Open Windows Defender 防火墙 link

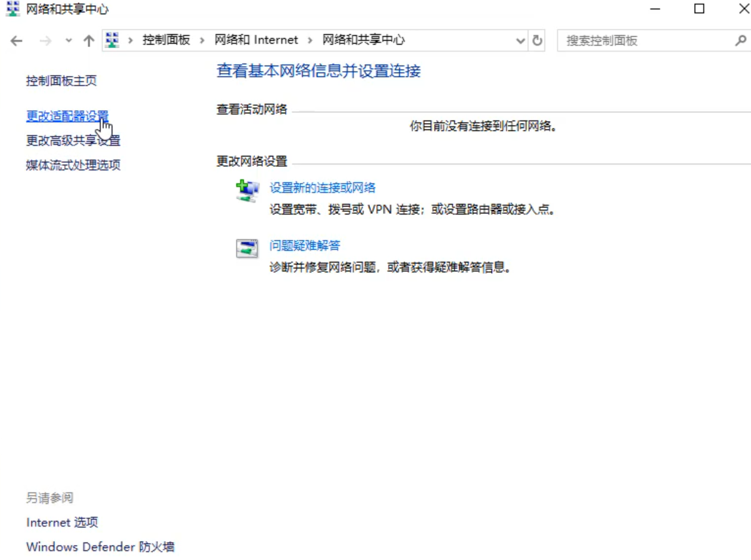pos(101,546)
